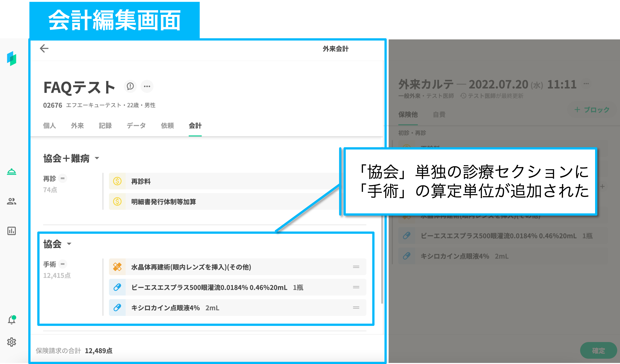Click the app logo in sidebar
Viewport: 620px width, 364px height.
[x=12, y=58]
